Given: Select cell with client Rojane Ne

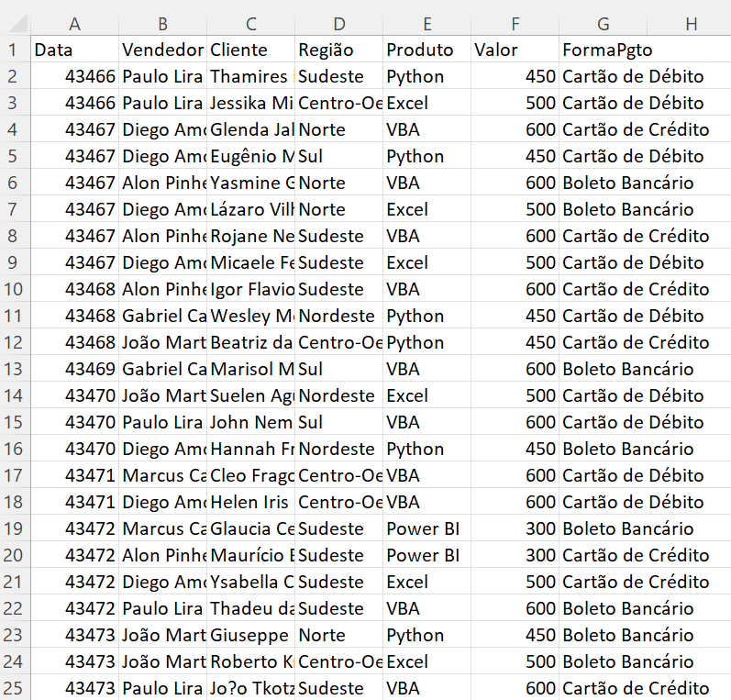Looking at the screenshot, I should (x=250, y=236).
